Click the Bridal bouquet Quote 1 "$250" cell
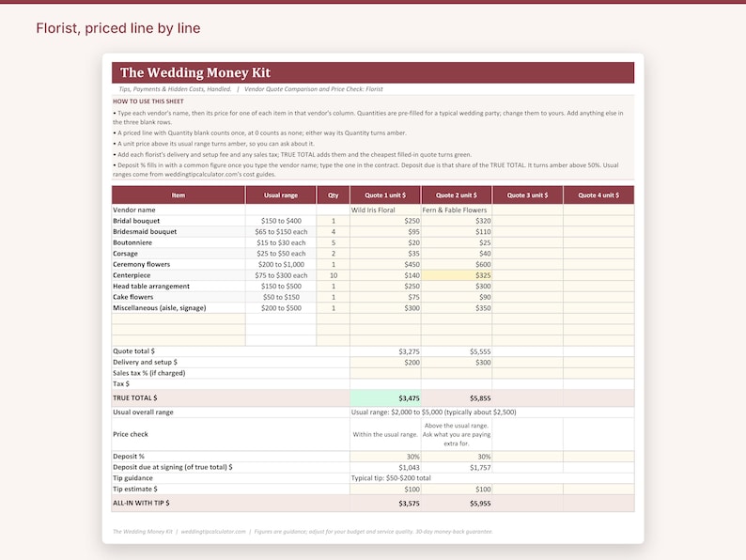The height and width of the screenshot is (560, 746). pyautogui.click(x=385, y=221)
